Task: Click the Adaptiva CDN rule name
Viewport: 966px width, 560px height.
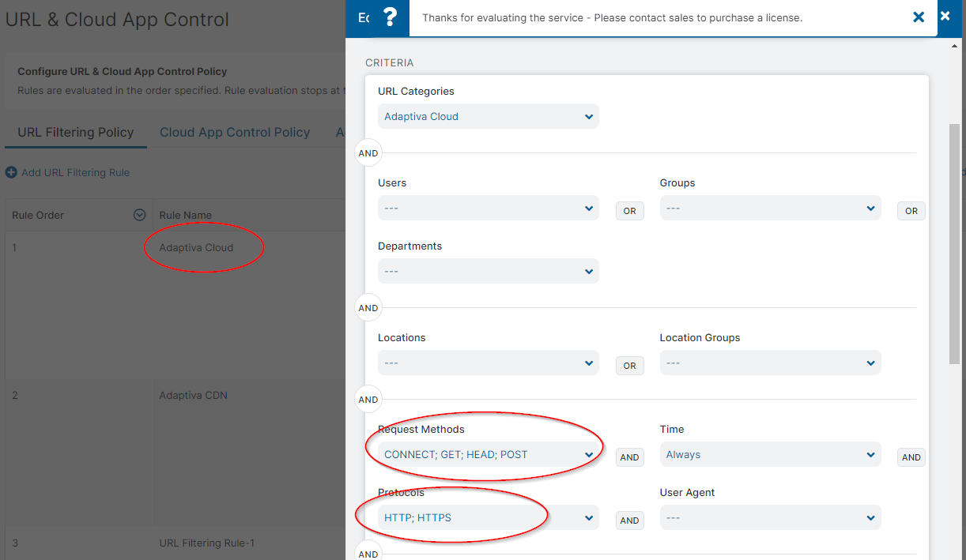Action: coord(193,395)
